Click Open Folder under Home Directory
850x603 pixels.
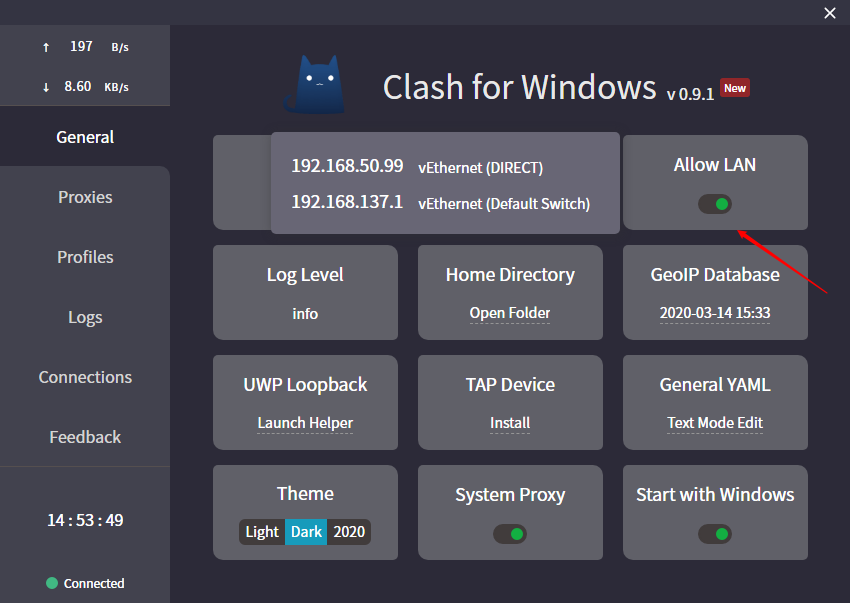tap(510, 313)
